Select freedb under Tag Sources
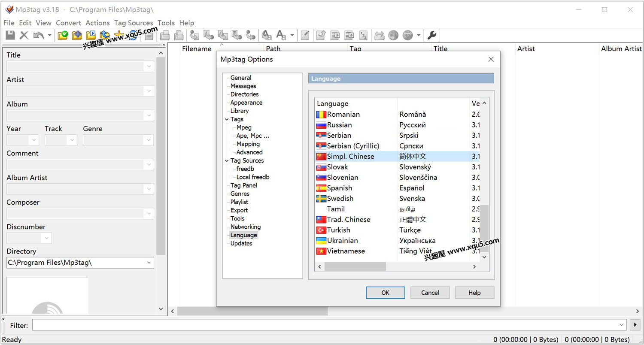Image resolution: width=644 pixels, height=345 pixels. pos(245,169)
